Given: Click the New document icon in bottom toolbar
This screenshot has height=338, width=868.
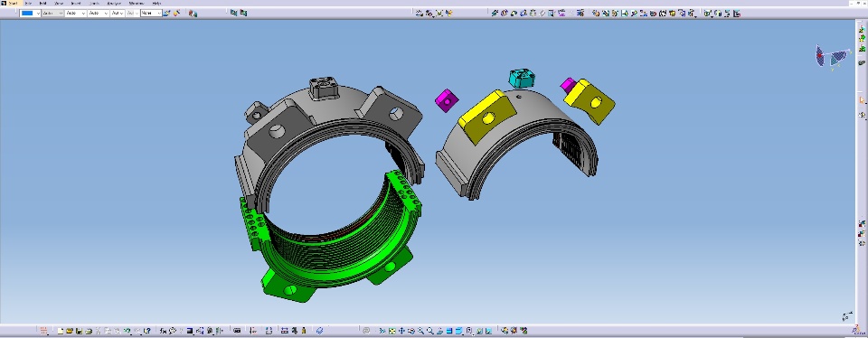Looking at the screenshot, I should click(x=60, y=331).
